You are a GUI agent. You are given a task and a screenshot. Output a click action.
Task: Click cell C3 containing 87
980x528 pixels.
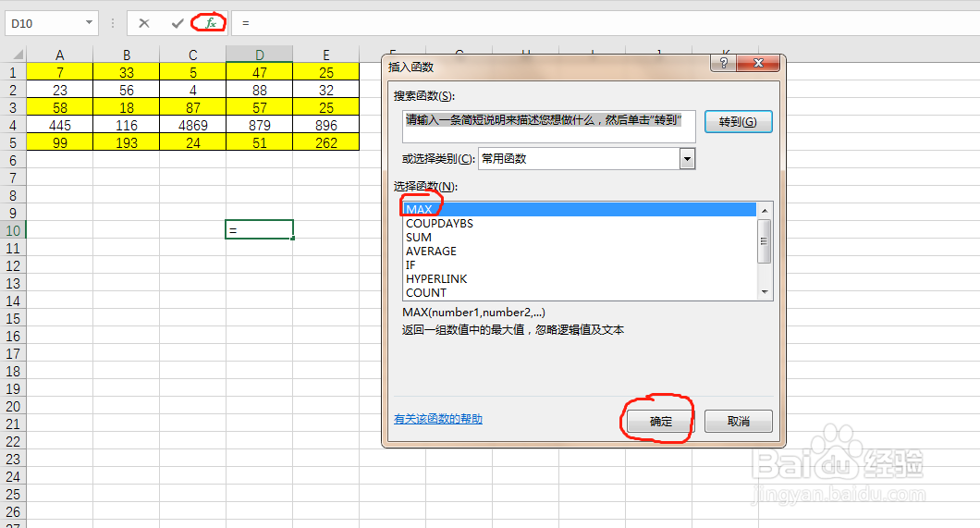click(193, 107)
